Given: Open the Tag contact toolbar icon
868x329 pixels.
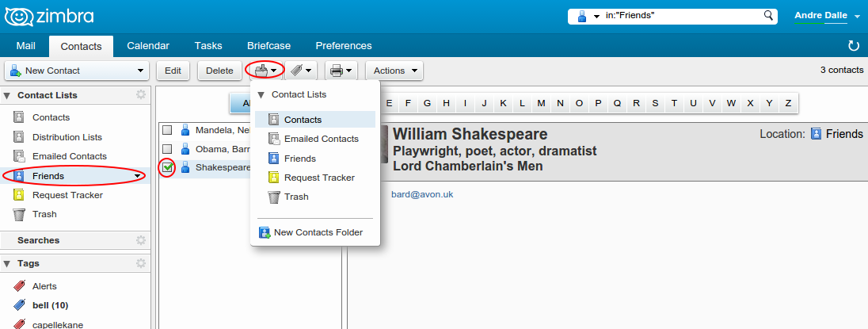Looking at the screenshot, I should 297,71.
